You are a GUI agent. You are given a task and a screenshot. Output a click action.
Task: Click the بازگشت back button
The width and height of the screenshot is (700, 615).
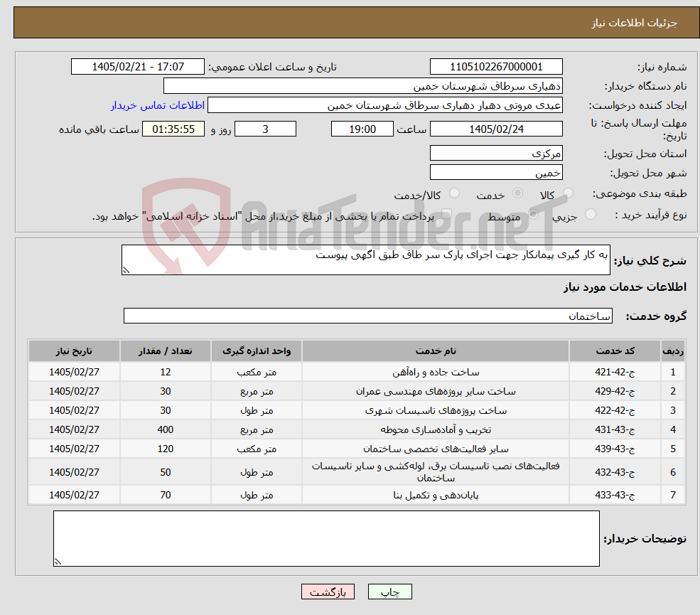(x=328, y=592)
